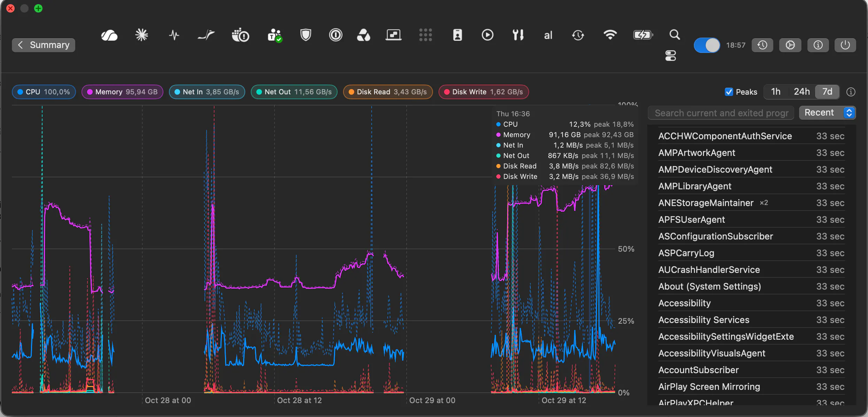Image resolution: width=868 pixels, height=417 pixels.
Task: Toggle the Disk Read metric pill
Action: [x=388, y=92]
